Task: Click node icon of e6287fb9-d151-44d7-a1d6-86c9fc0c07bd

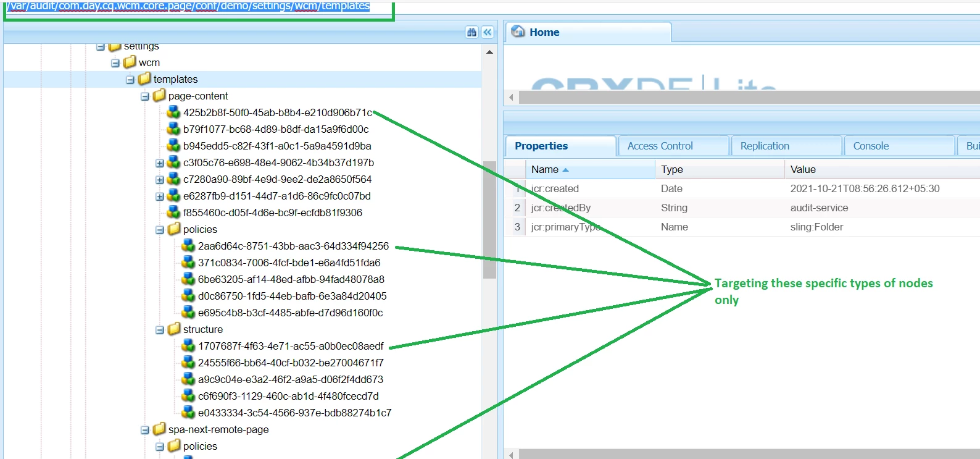Action: [174, 195]
